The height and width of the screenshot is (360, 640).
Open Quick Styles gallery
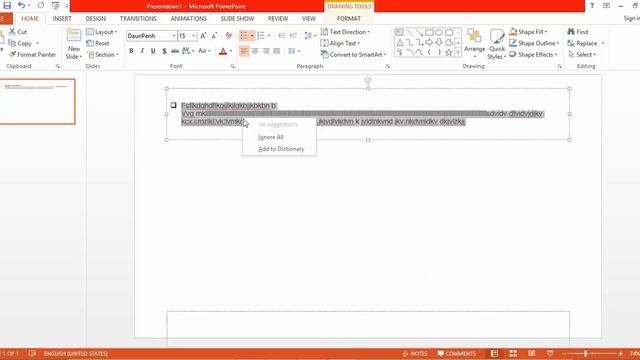tap(497, 44)
